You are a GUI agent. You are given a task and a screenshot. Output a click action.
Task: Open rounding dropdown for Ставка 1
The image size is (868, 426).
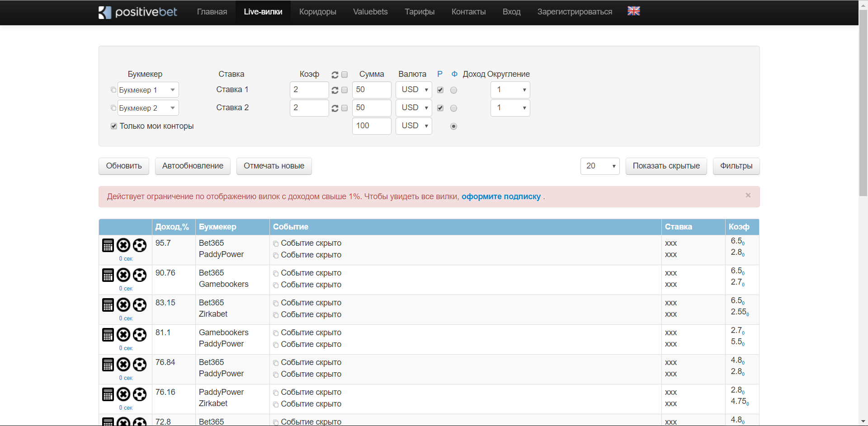pyautogui.click(x=510, y=90)
